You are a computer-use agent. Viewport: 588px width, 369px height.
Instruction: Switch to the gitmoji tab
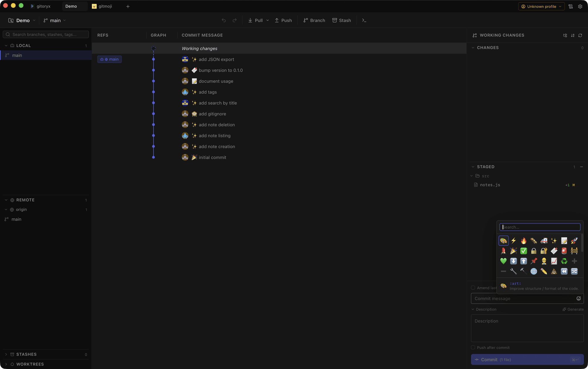[102, 6]
